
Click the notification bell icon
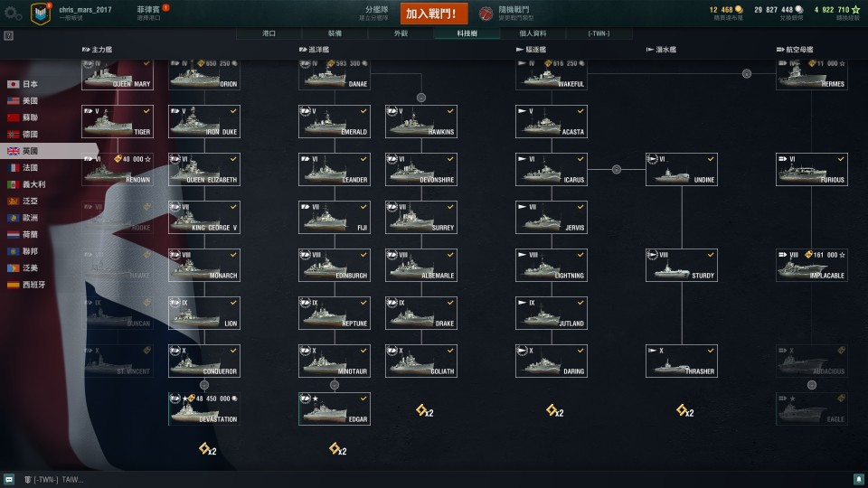(859, 480)
